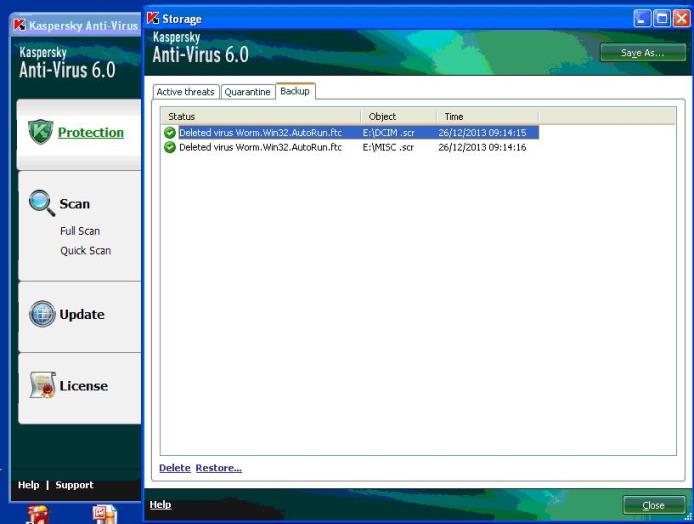The image size is (694, 524).
Task: Click desktop icon under Help link
Action: (x=39, y=515)
